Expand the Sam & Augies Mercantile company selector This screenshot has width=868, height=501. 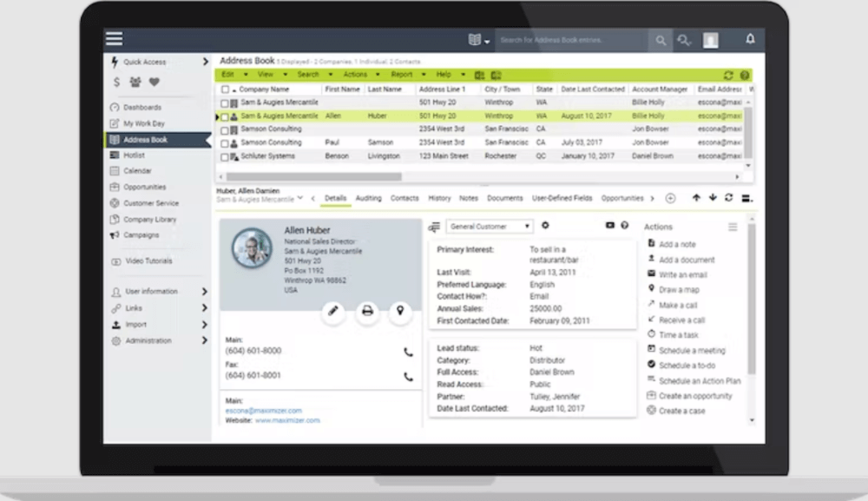tap(300, 198)
